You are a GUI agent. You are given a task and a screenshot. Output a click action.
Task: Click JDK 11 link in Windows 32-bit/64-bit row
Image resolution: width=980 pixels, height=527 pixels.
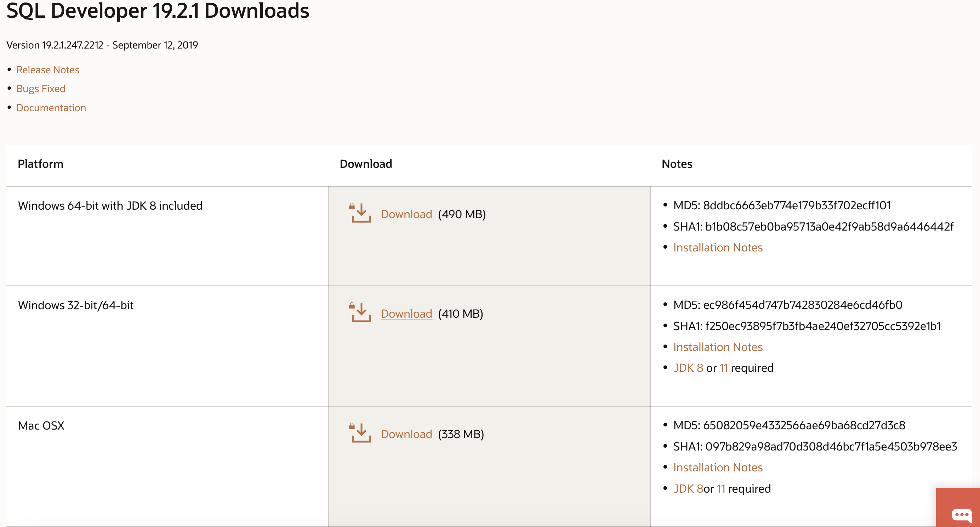724,368
